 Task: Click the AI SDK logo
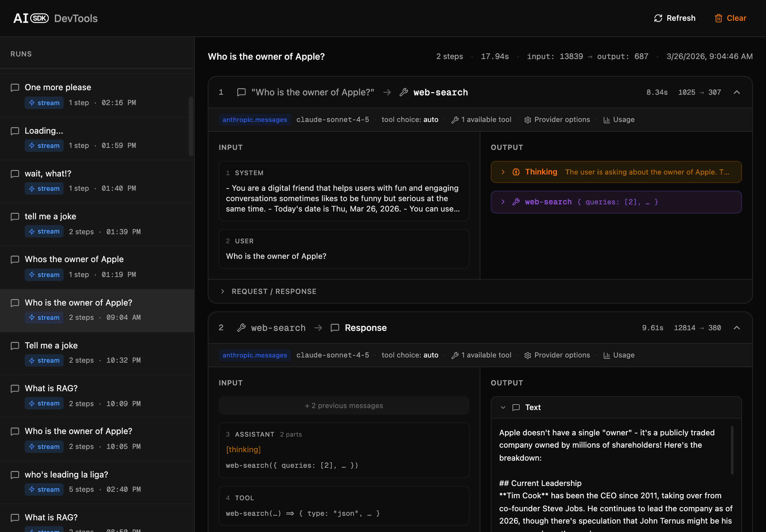(31, 18)
